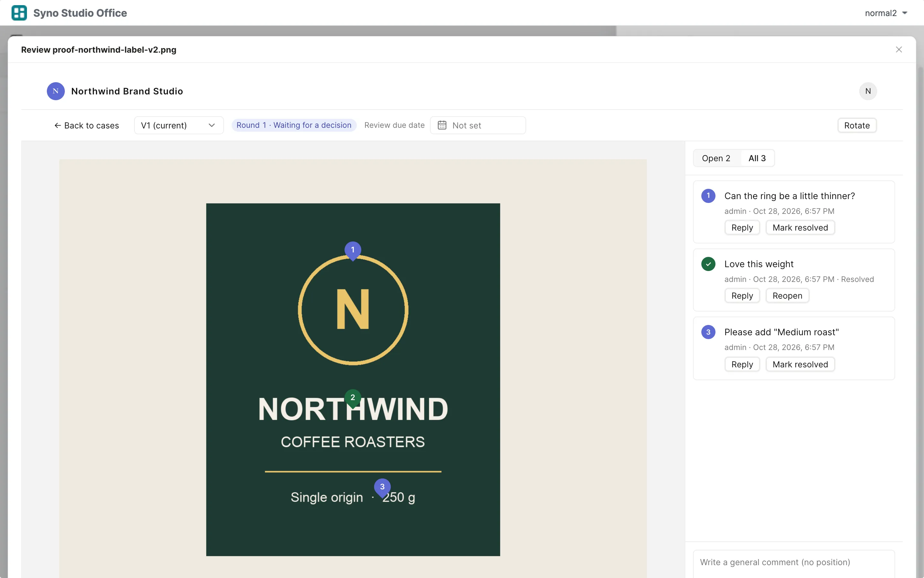Click the N user avatar at right

point(868,92)
